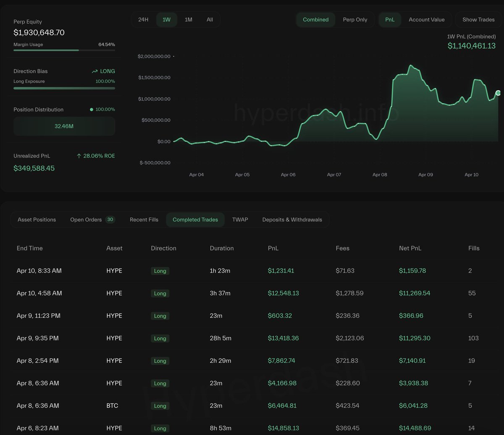The height and width of the screenshot is (435, 504).
Task: Click the Open Orders count badge 30
Action: tap(110, 219)
